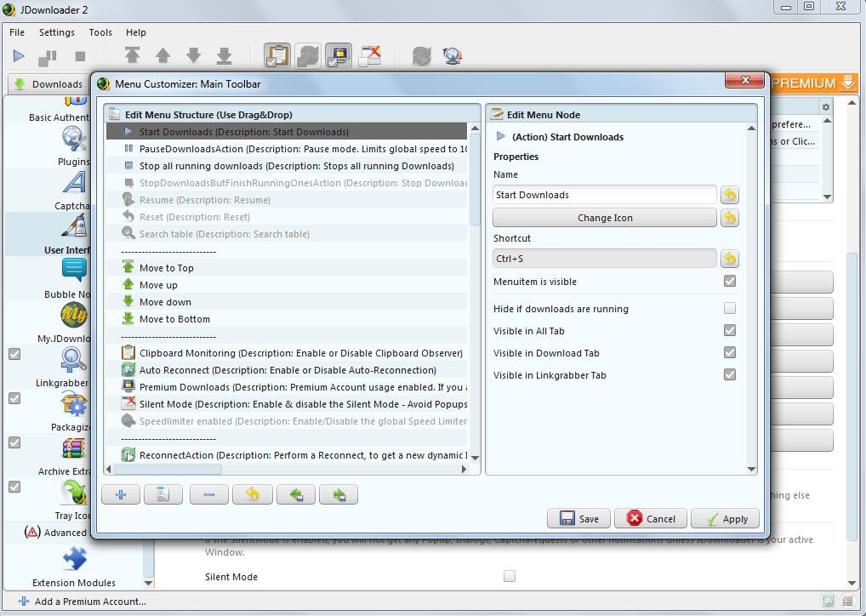Switch to the Downloads tab
The height and width of the screenshot is (616, 866).
pos(49,84)
